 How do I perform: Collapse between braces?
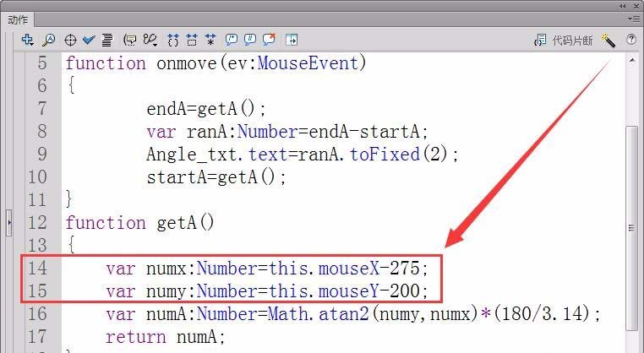[173, 40]
